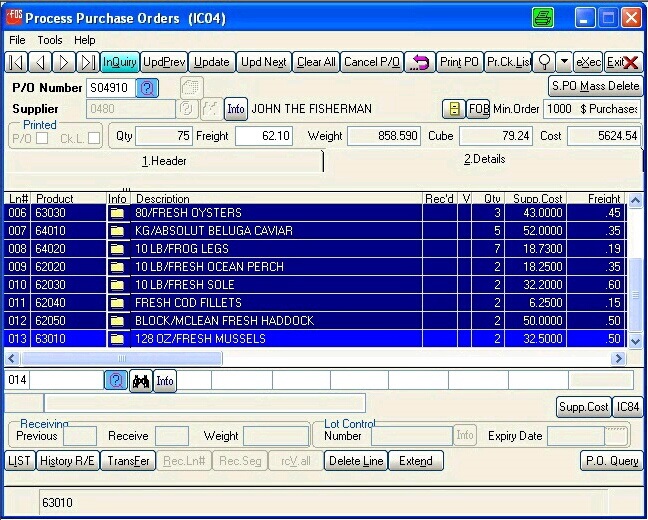Click the UpdPrev button
The height and width of the screenshot is (520, 648).
click(x=164, y=62)
